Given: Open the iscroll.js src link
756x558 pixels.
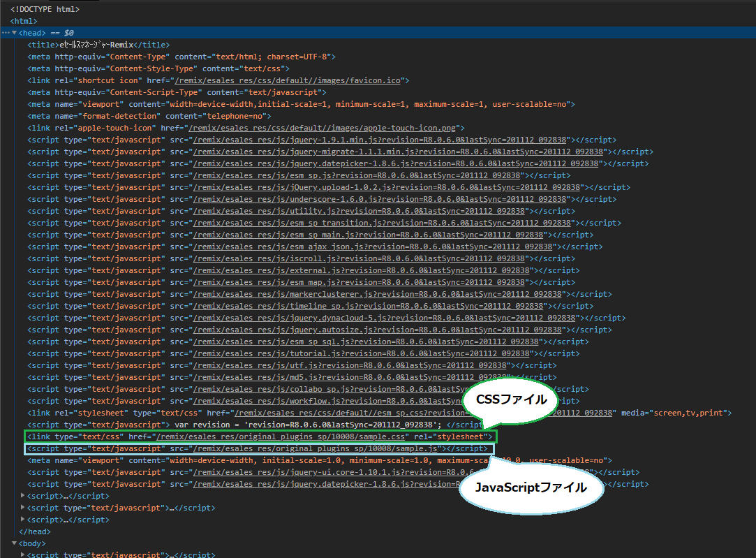Looking at the screenshot, I should point(359,258).
